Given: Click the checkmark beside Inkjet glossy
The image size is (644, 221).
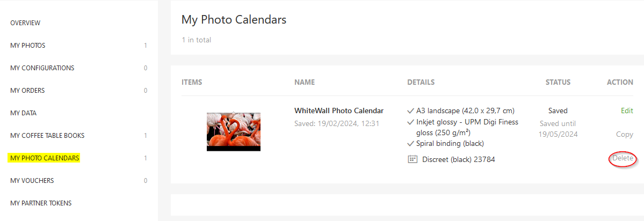Looking at the screenshot, I should (x=410, y=122).
